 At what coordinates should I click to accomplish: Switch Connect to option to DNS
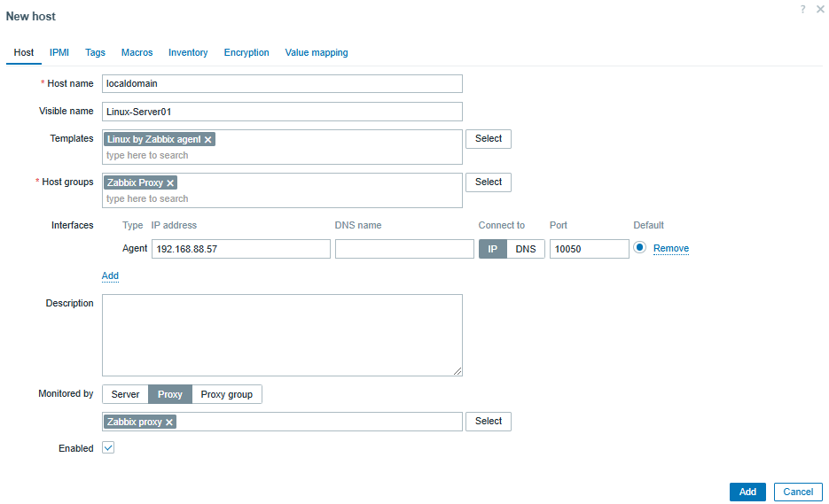click(x=526, y=249)
